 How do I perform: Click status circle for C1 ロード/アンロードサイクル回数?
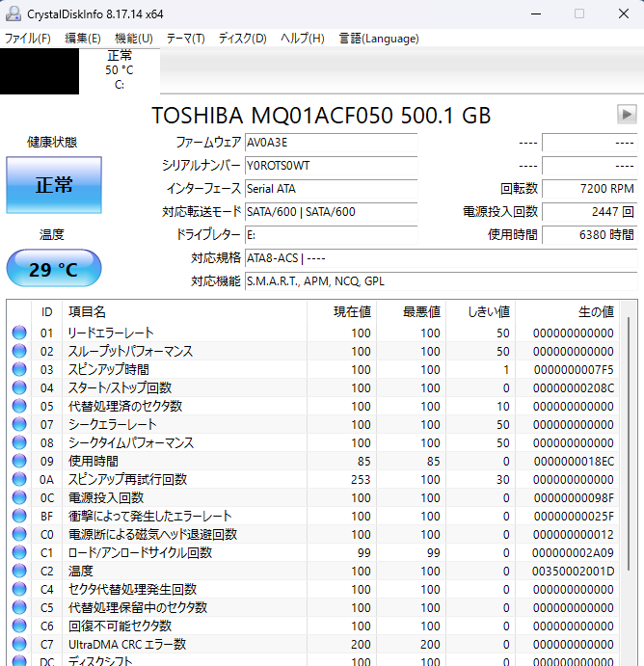tap(19, 552)
